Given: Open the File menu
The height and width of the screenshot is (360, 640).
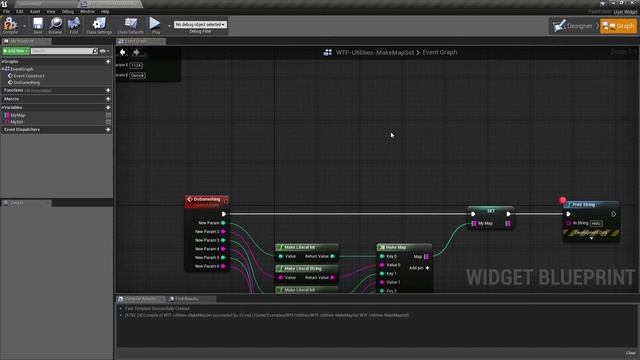Looking at the screenshot, I should pos(7,11).
